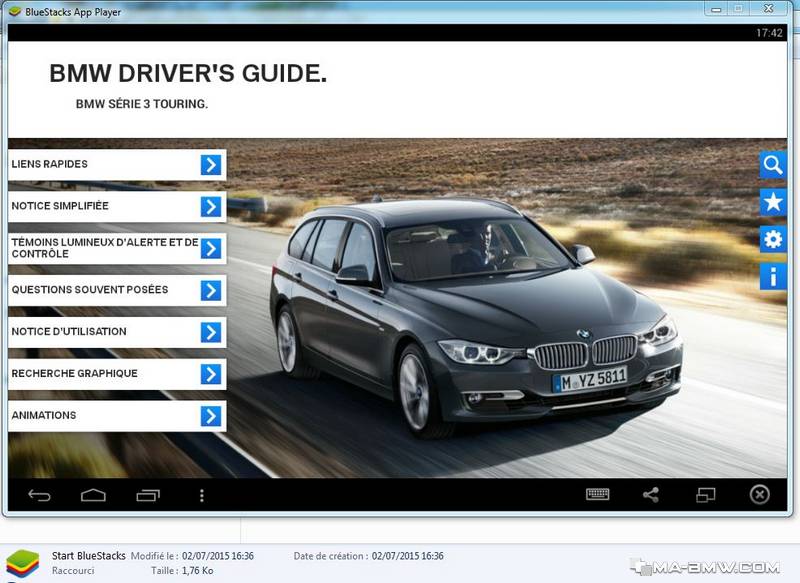Viewport: 800px width, 583px height.
Task: Select Témoins Lumineux d'Alerte et de Contrôle
Action: [x=117, y=248]
